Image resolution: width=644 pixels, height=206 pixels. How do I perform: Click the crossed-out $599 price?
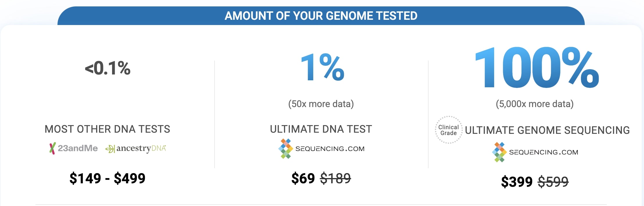point(553,182)
